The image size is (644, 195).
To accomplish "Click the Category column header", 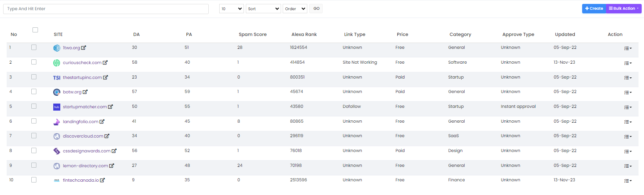I will [x=460, y=34].
